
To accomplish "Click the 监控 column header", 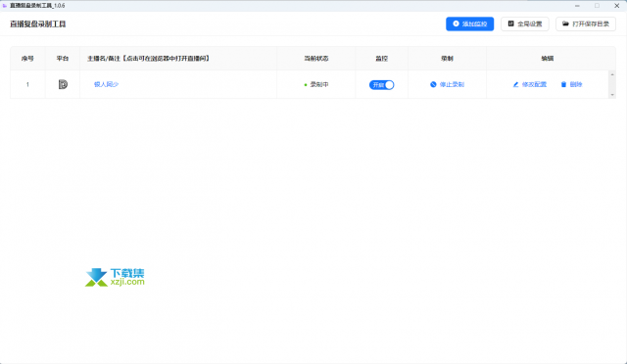I will (381, 59).
